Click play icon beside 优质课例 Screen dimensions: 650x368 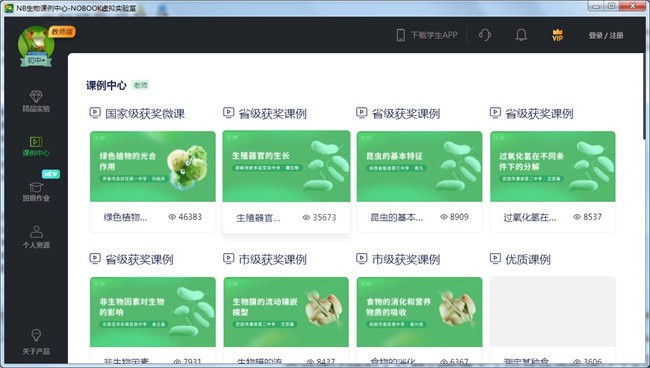point(495,258)
